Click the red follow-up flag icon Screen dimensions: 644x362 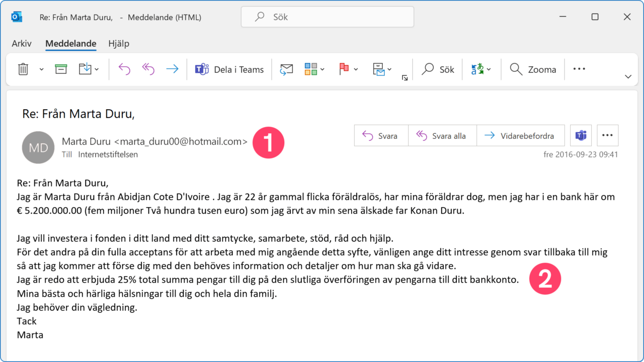pos(344,69)
